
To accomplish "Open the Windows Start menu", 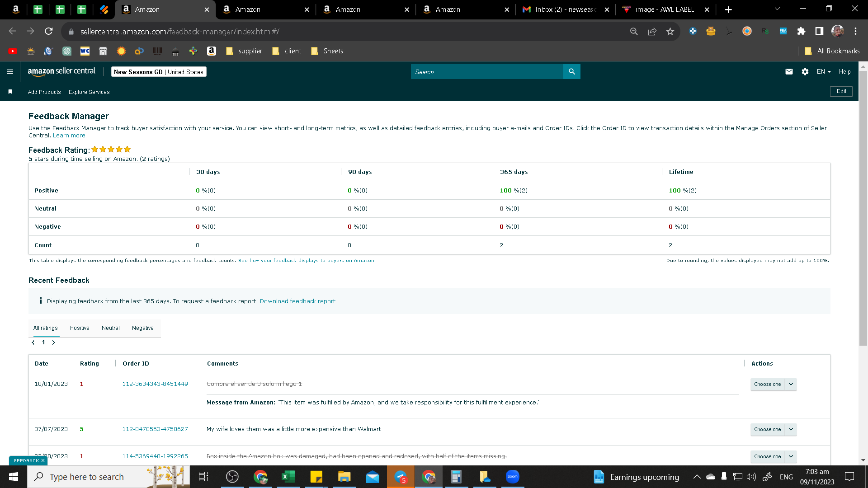I will (x=14, y=477).
